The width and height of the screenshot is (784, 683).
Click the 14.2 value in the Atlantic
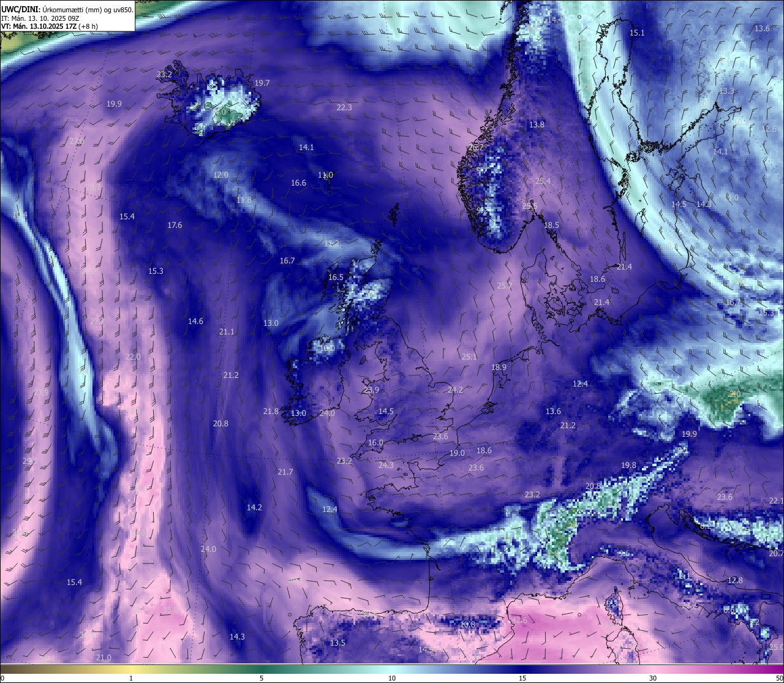[254, 507]
